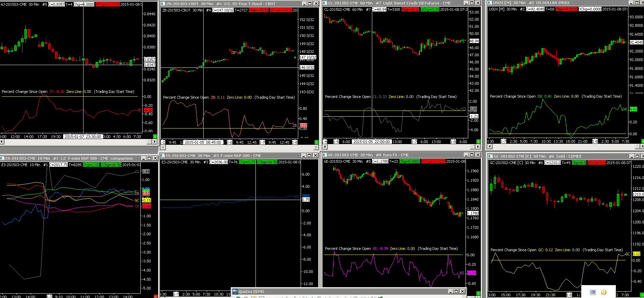Select the USDX US Dollar Index title bar
This screenshot has width=644, height=298.
(x=565, y=3)
